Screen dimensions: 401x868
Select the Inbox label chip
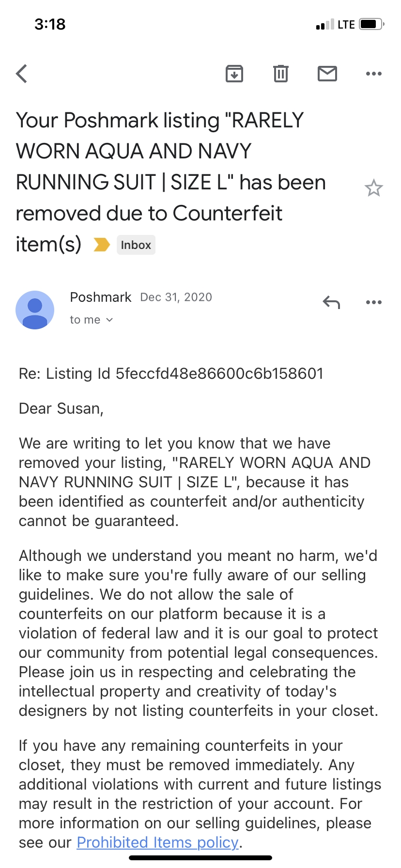point(136,245)
